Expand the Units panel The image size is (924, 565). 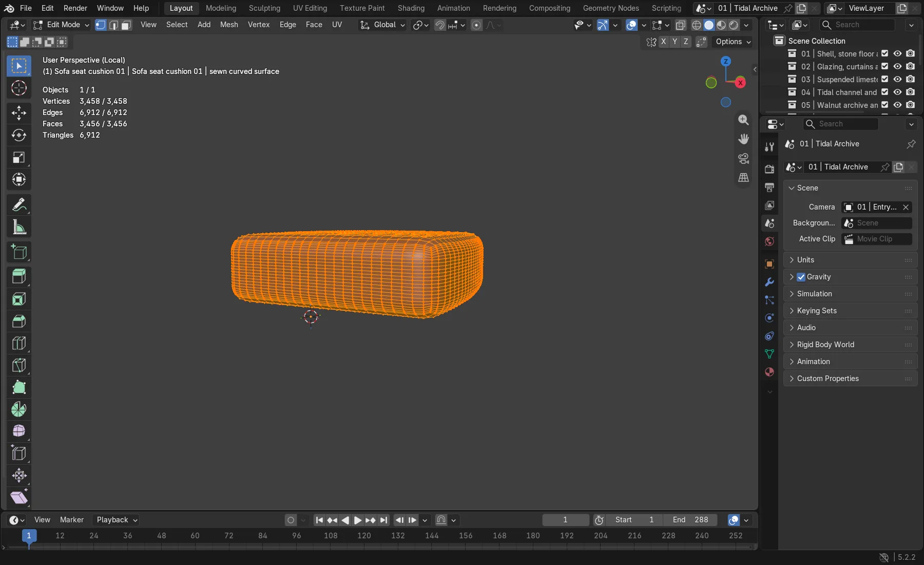(x=850, y=260)
